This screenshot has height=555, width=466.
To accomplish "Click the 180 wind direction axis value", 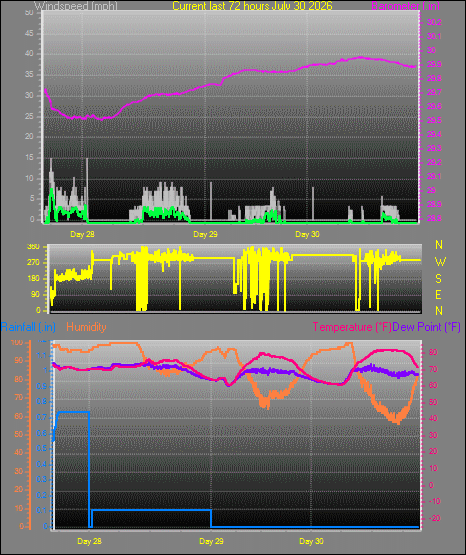I will (33, 279).
